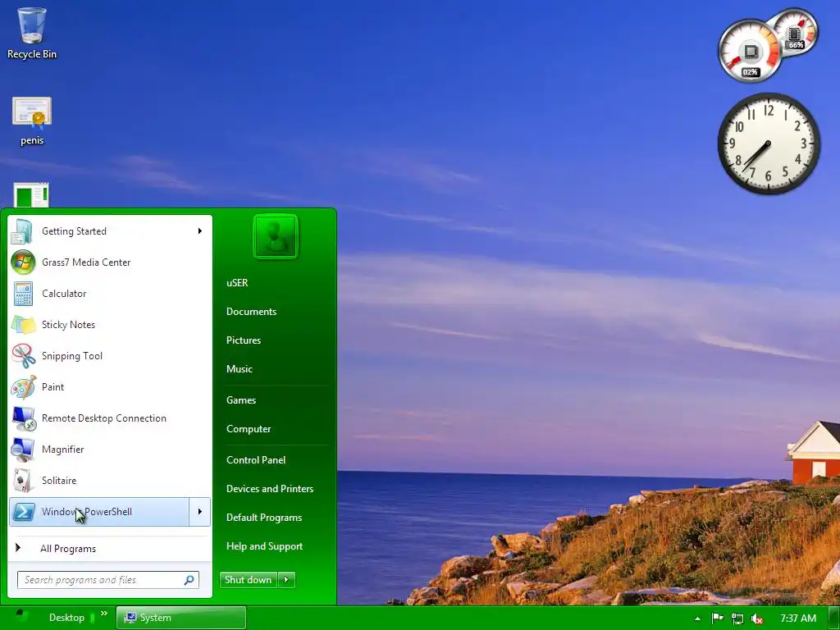The image size is (840, 630).
Task: Open Help and Support
Action: tap(265, 546)
